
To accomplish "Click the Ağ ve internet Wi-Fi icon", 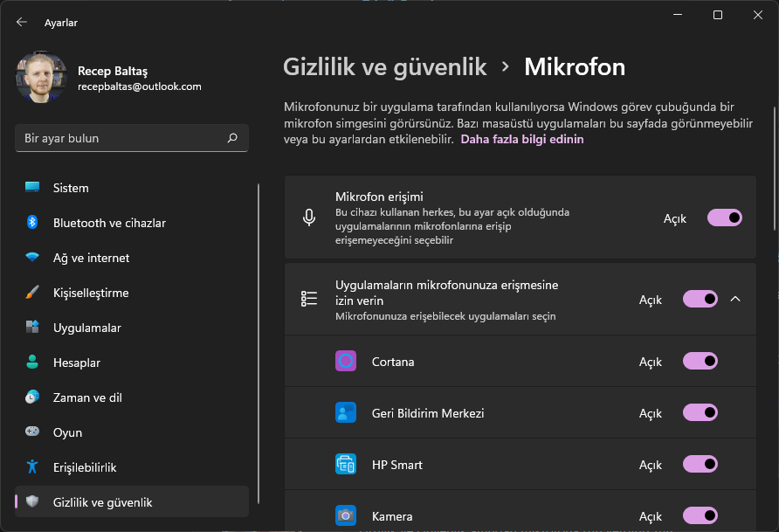I will point(32,258).
